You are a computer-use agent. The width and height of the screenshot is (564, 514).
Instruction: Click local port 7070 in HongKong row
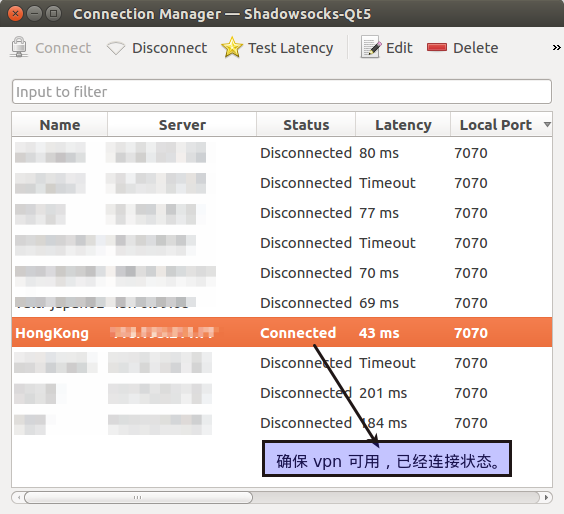(471, 333)
